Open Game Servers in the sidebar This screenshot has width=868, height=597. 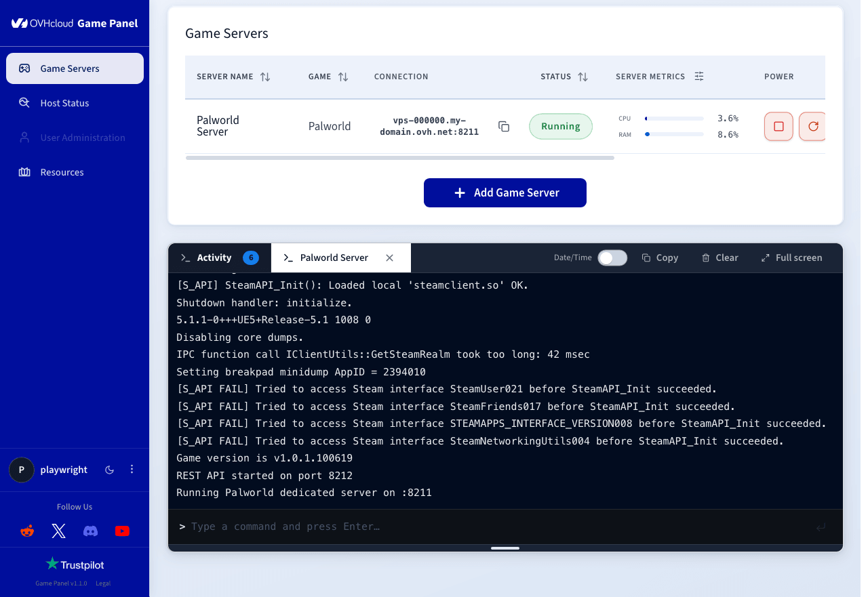click(75, 68)
